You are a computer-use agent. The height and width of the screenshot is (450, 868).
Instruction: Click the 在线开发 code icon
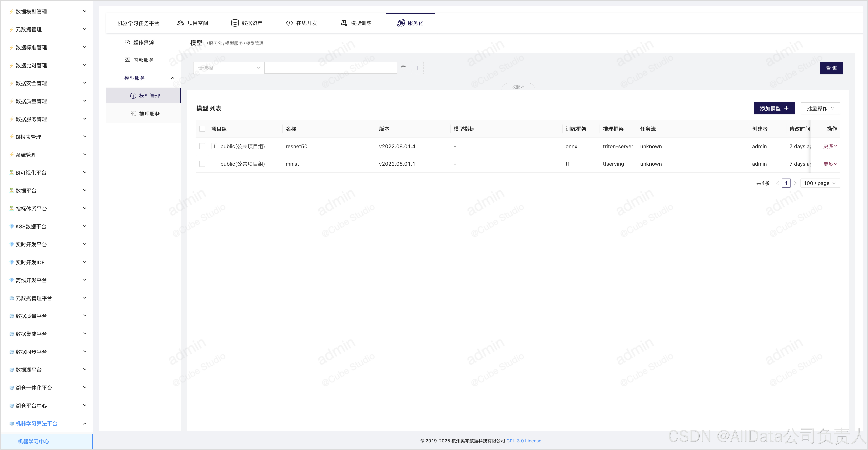(x=290, y=23)
